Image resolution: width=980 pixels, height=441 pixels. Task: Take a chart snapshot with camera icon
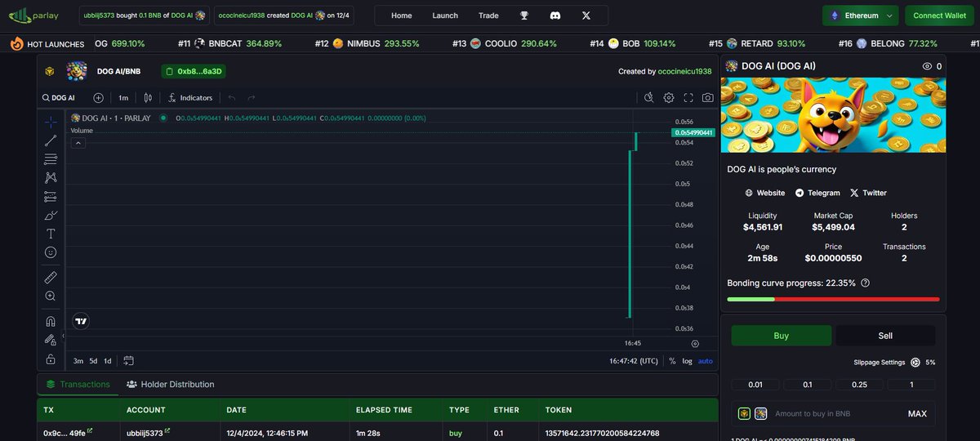point(708,98)
